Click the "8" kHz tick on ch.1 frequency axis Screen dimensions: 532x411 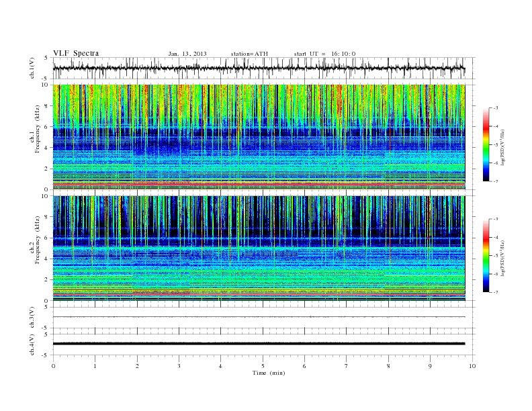(x=46, y=106)
